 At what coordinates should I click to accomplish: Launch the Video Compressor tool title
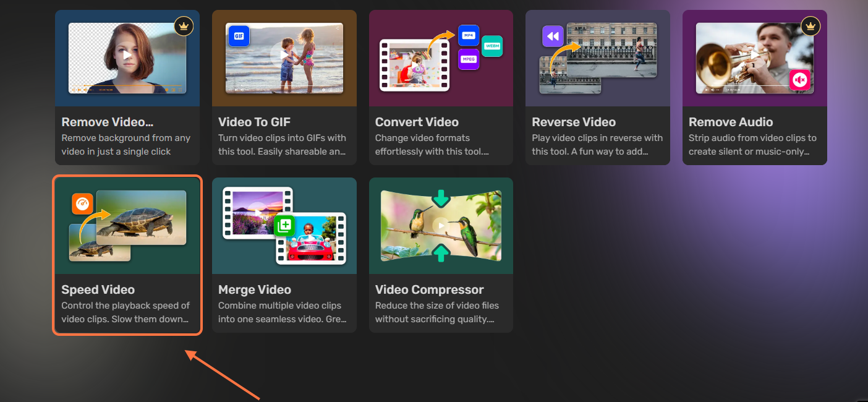[x=429, y=289]
